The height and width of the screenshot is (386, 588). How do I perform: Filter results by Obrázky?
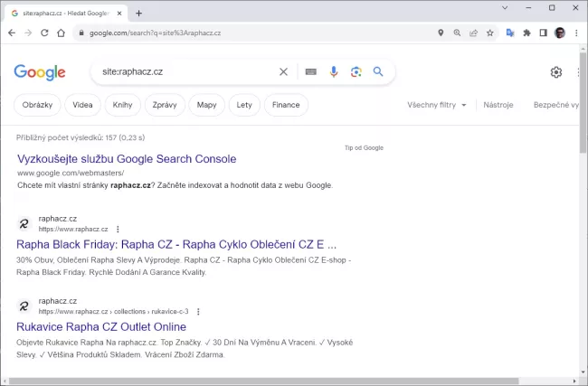(37, 105)
